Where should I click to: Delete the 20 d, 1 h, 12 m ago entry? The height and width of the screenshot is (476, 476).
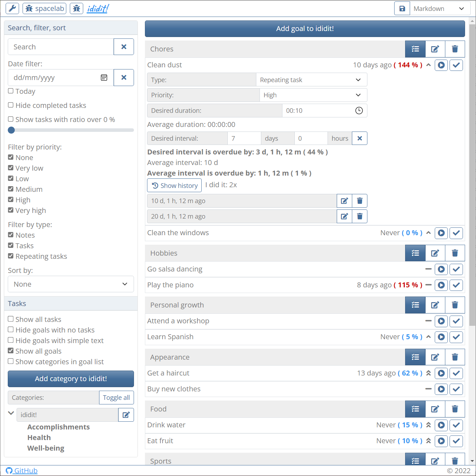coord(360,216)
